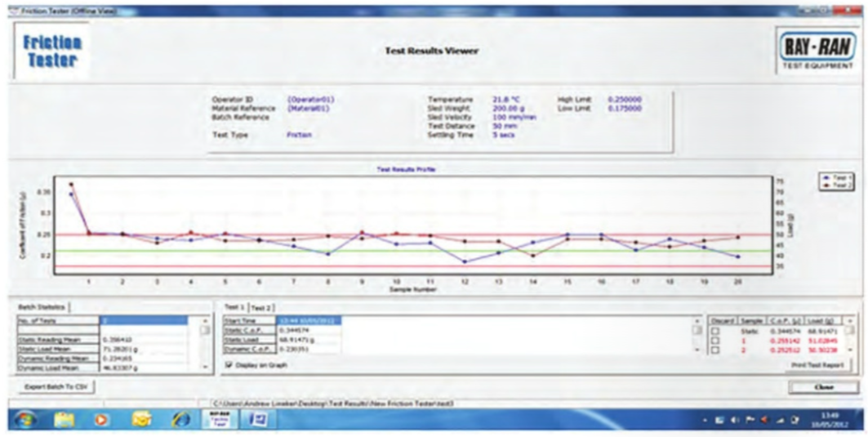Open the mail envelope taskbar icon

[142, 419]
